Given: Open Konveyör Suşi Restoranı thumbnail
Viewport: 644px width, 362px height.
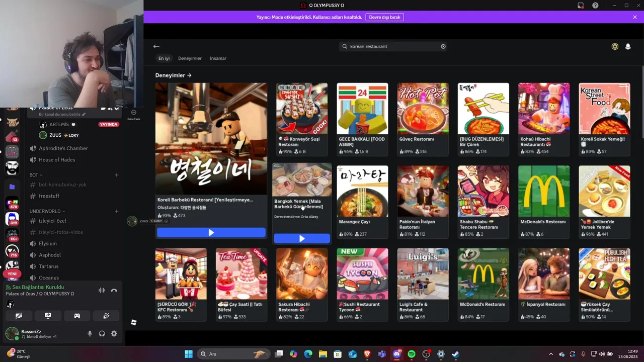Looking at the screenshot, I should pyautogui.click(x=302, y=109).
